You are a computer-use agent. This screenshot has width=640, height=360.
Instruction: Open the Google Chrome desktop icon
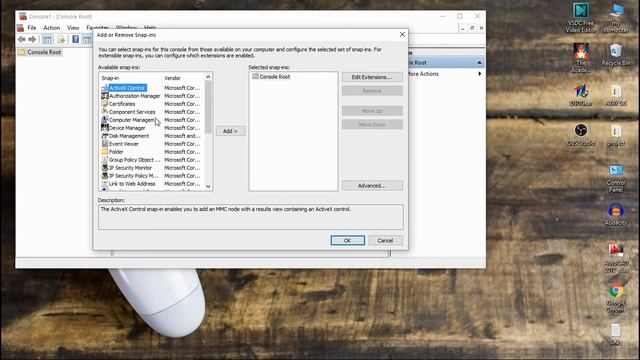(x=616, y=298)
